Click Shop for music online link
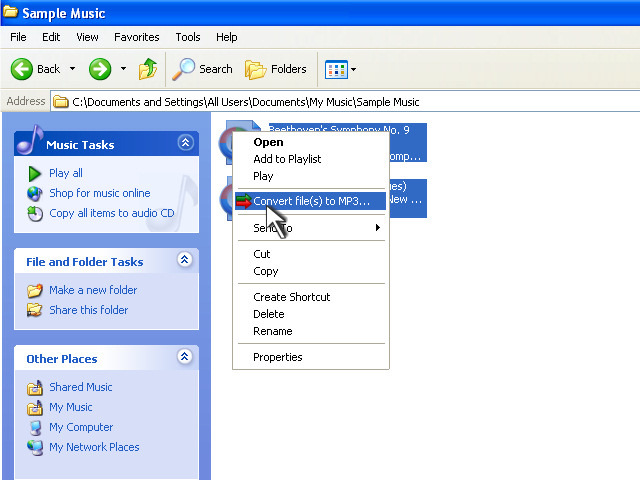640x480 pixels. pyautogui.click(x=100, y=193)
